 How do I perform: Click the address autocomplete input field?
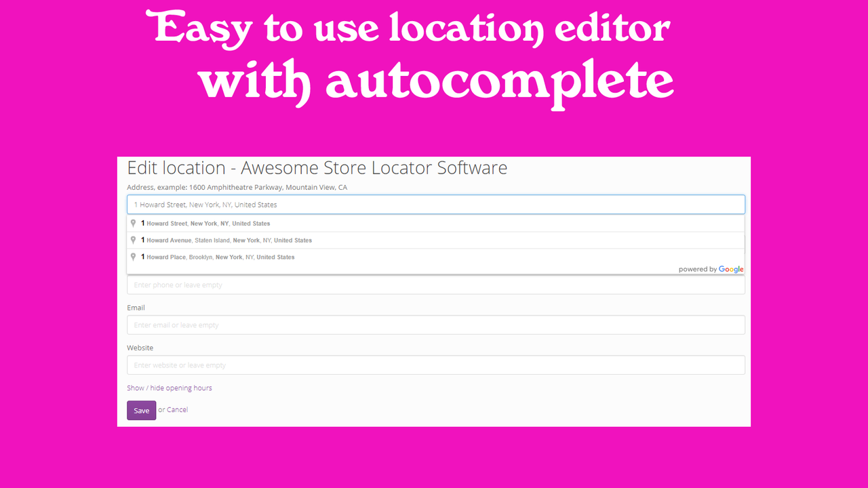(435, 204)
